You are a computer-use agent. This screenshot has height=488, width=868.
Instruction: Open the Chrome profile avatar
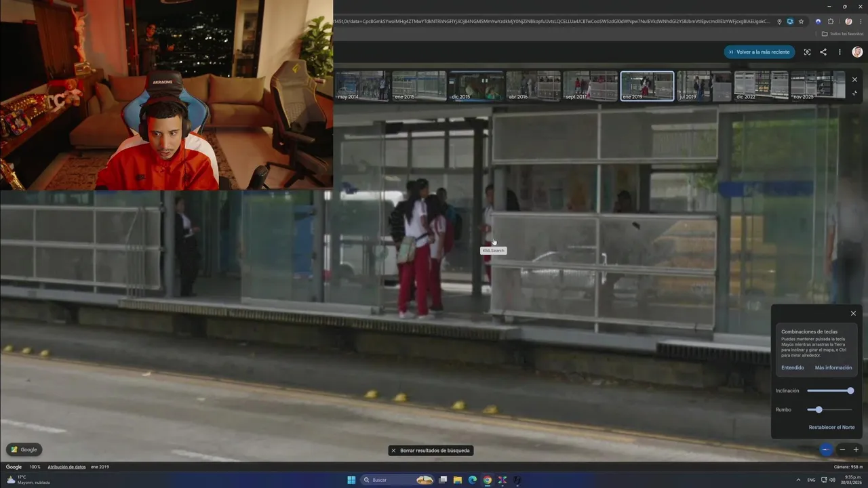click(x=848, y=22)
